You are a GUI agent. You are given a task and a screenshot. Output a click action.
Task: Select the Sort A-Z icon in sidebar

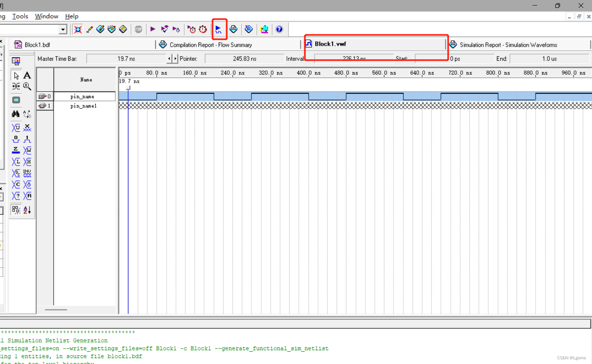tap(27, 210)
